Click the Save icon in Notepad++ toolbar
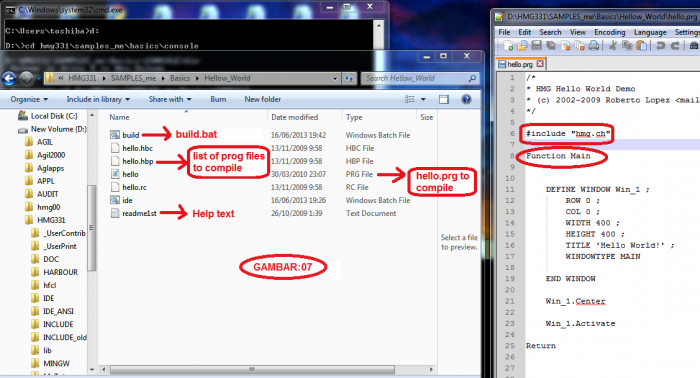 (x=537, y=46)
